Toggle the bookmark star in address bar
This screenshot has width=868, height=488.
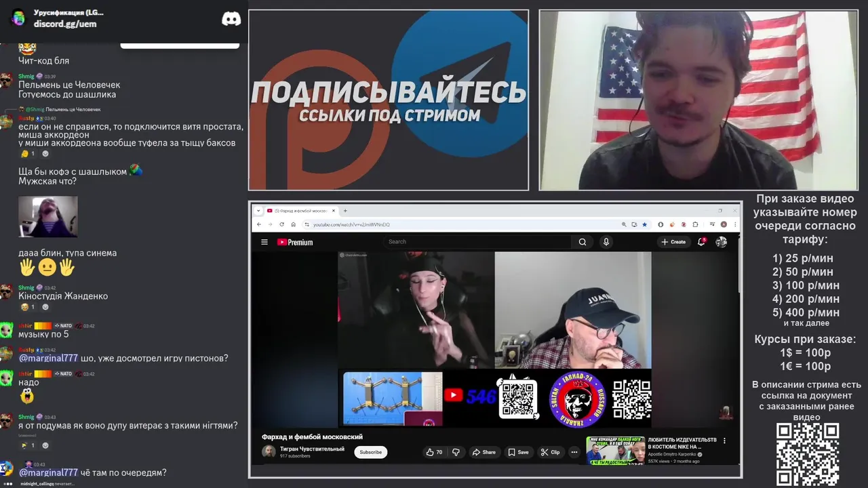point(644,224)
